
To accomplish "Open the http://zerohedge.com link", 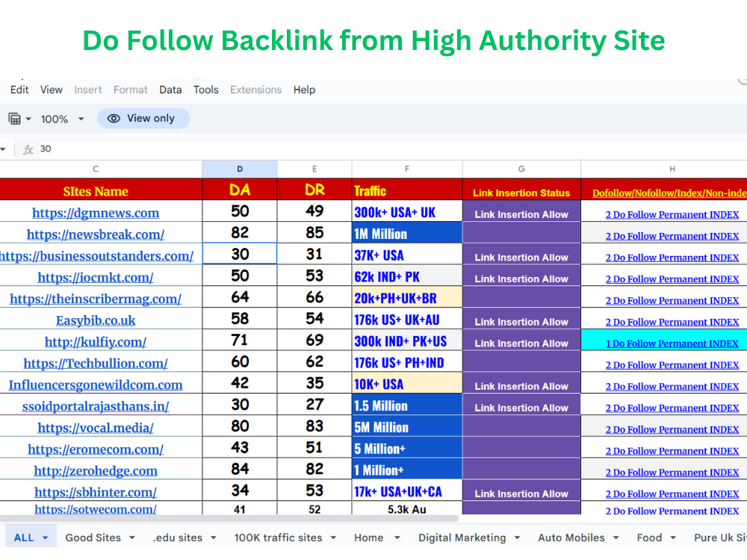I will pos(96,470).
